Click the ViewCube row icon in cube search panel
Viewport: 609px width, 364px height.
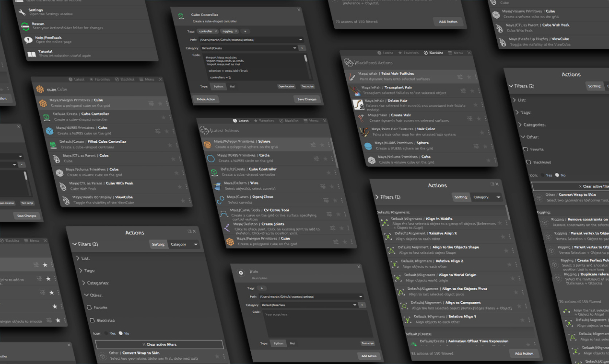click(x=66, y=200)
